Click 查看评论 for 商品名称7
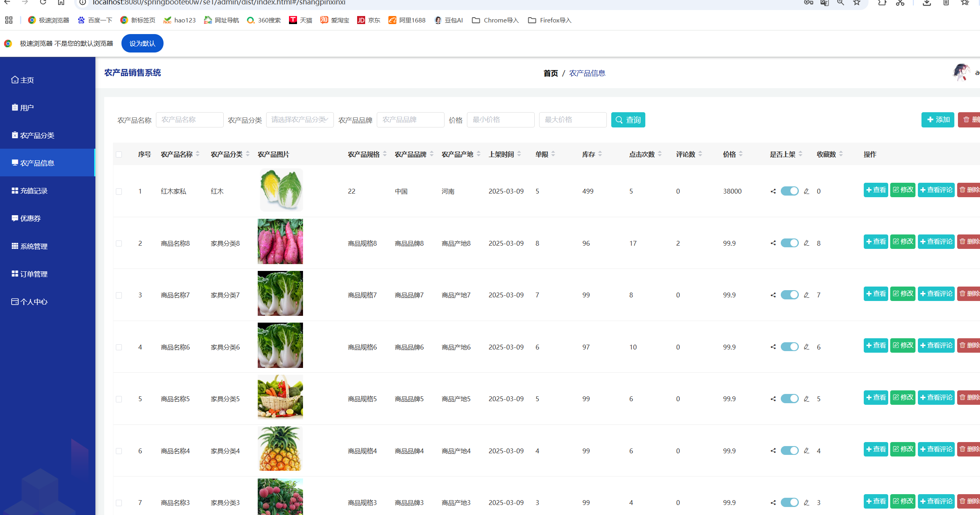980x515 pixels. [x=936, y=294]
